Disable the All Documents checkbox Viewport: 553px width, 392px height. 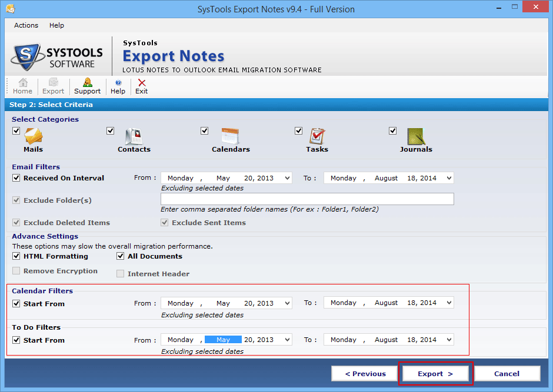pyautogui.click(x=121, y=256)
